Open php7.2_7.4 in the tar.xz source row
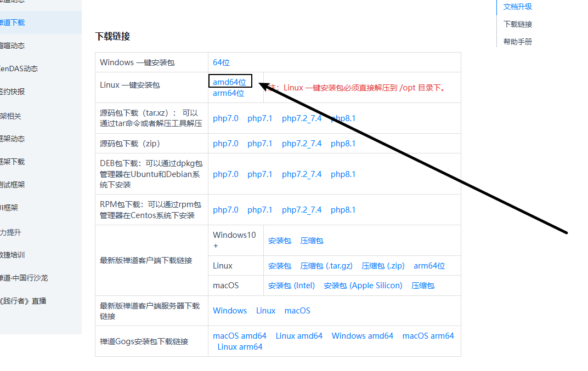This screenshot has width=588, height=371. [302, 118]
